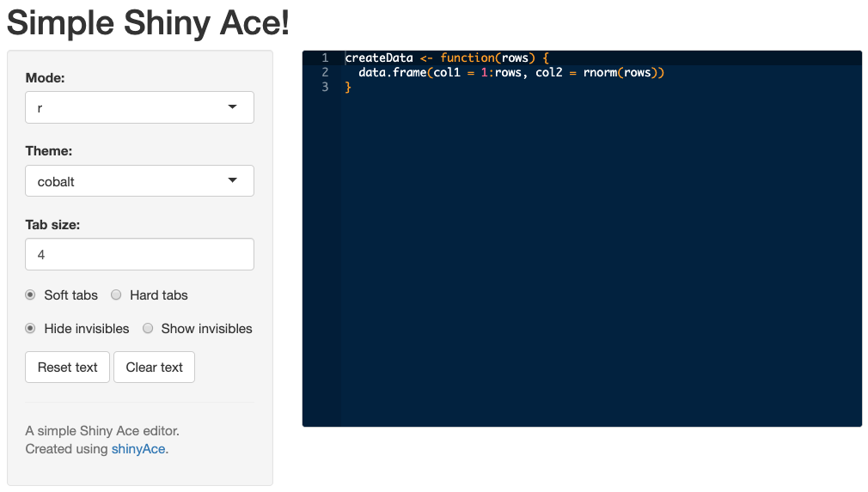Image resolution: width=868 pixels, height=492 pixels.
Task: Click the closing brace on line three
Action: pyautogui.click(x=348, y=88)
